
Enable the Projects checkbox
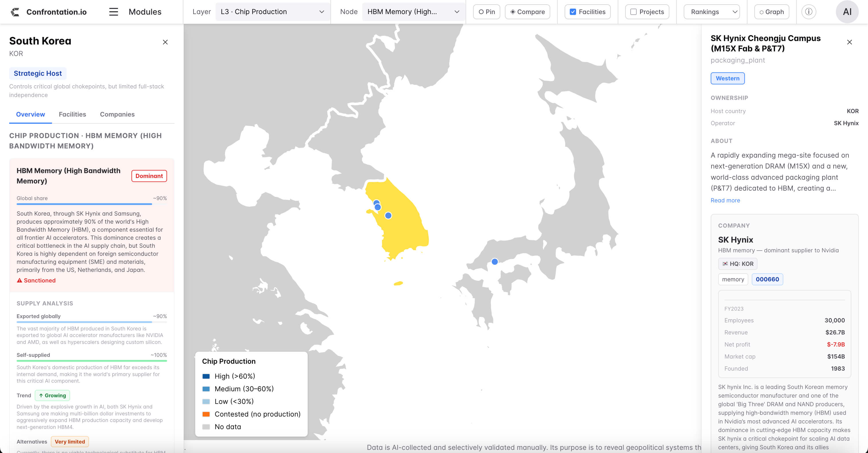click(633, 12)
